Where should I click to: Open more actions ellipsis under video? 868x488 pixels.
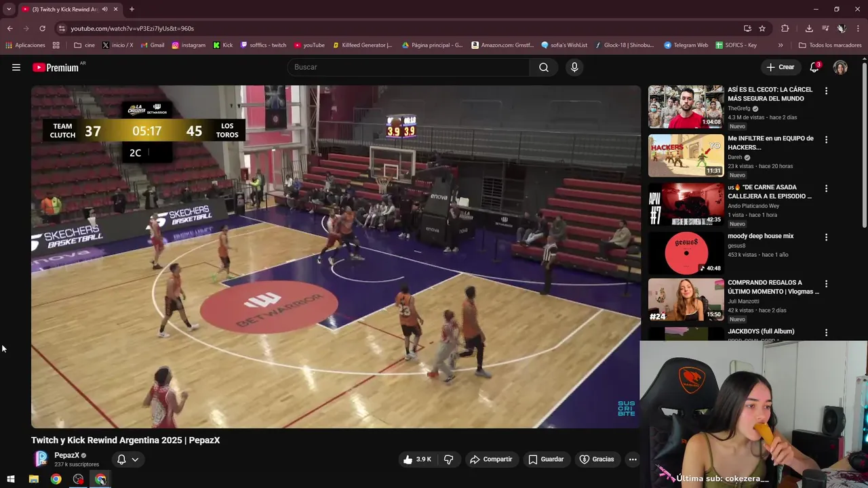point(633,460)
